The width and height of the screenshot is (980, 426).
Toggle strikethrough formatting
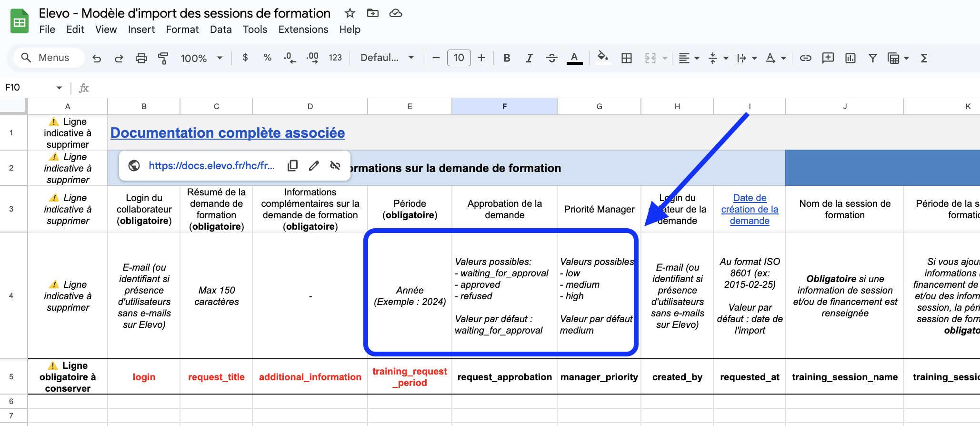click(x=552, y=58)
